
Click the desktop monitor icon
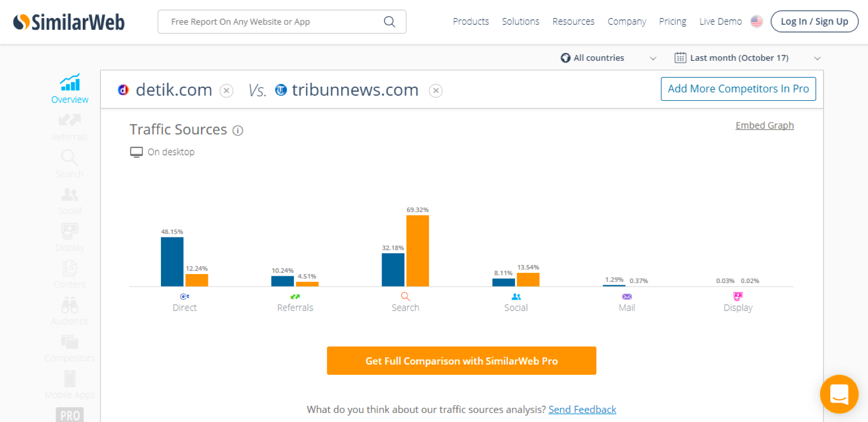[136, 152]
